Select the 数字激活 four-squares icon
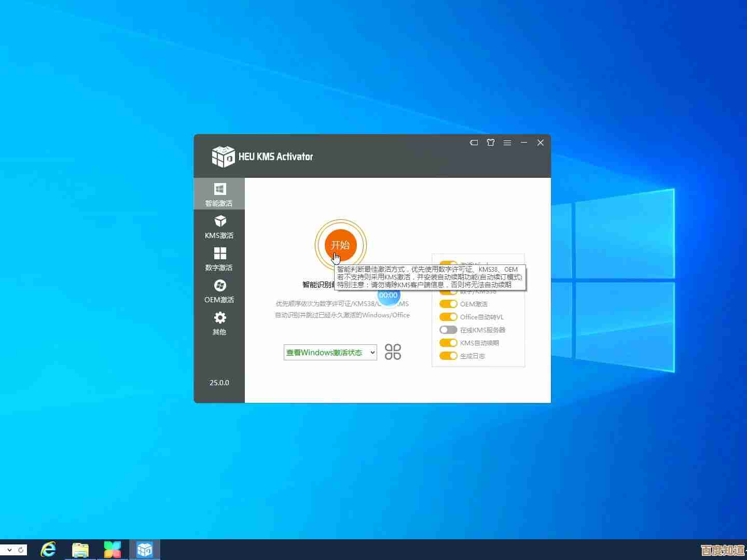The height and width of the screenshot is (560, 747). (220, 253)
